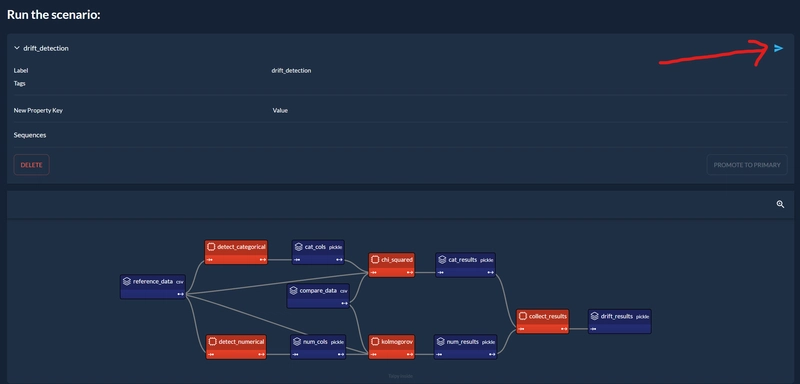Click the reference_data output port

180,294
